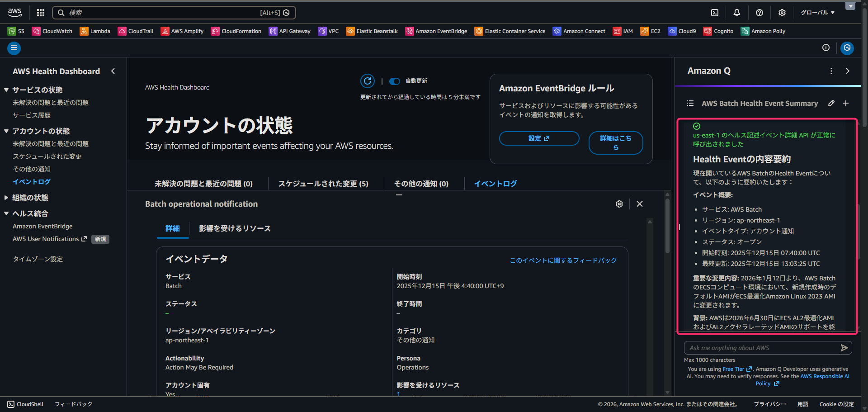Select the 影響を受けるリソース tab

235,228
